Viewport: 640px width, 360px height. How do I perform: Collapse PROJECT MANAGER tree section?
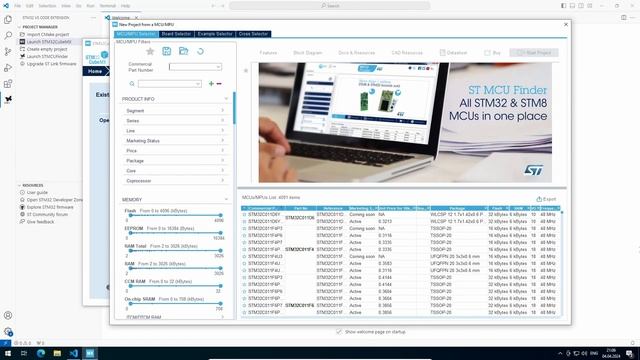pyautogui.click(x=19, y=27)
